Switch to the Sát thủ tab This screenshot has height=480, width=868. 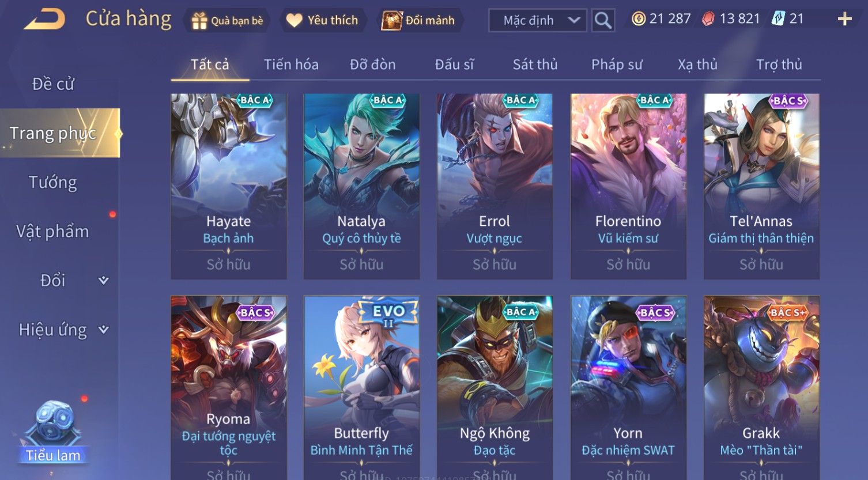[535, 65]
